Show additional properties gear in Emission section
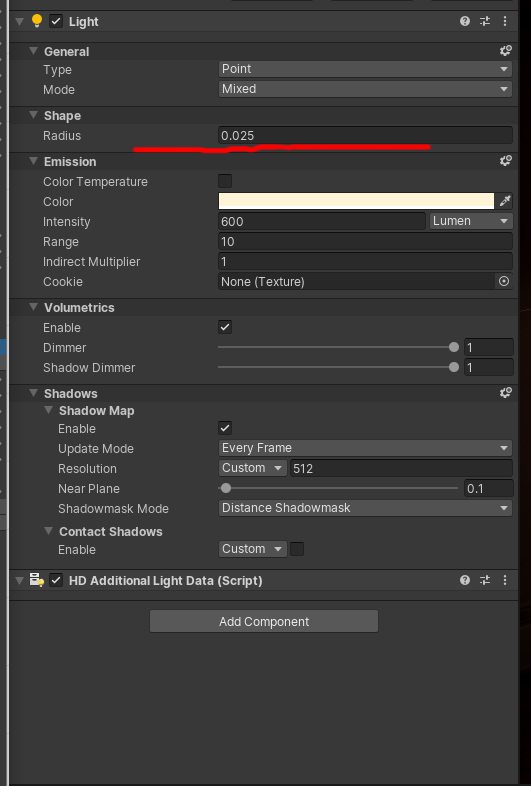Screen dimensions: 531x786 (x=505, y=161)
